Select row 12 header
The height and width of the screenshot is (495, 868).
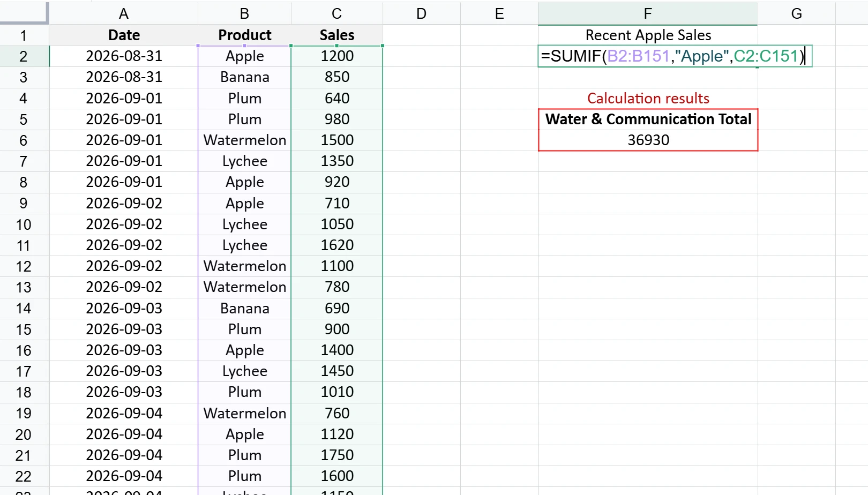pyautogui.click(x=24, y=266)
